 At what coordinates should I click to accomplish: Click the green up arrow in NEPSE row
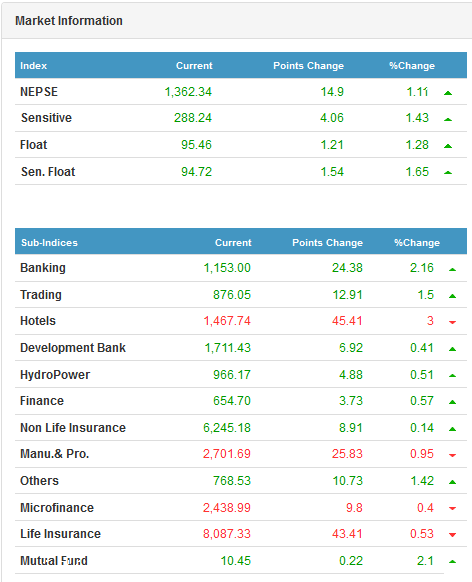click(448, 93)
